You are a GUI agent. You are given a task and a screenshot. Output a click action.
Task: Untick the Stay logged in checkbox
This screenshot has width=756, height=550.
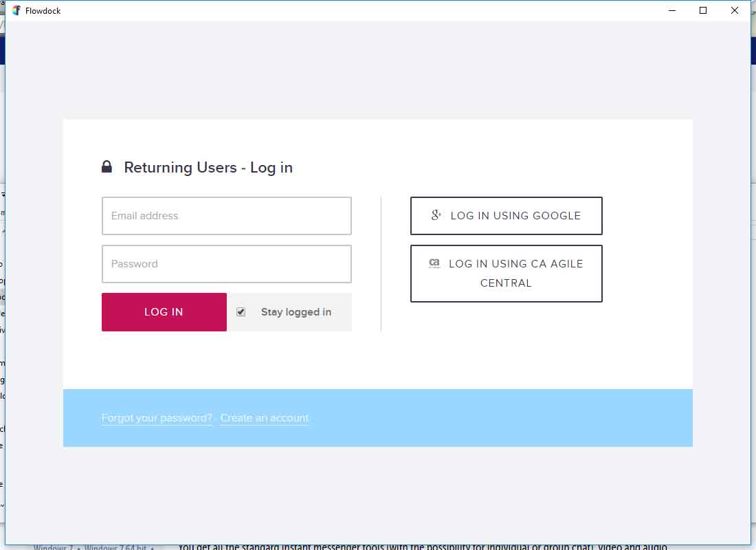pos(241,312)
